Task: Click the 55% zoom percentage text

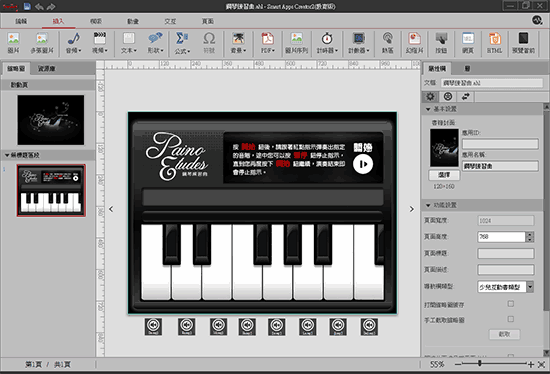Action: coord(437,365)
